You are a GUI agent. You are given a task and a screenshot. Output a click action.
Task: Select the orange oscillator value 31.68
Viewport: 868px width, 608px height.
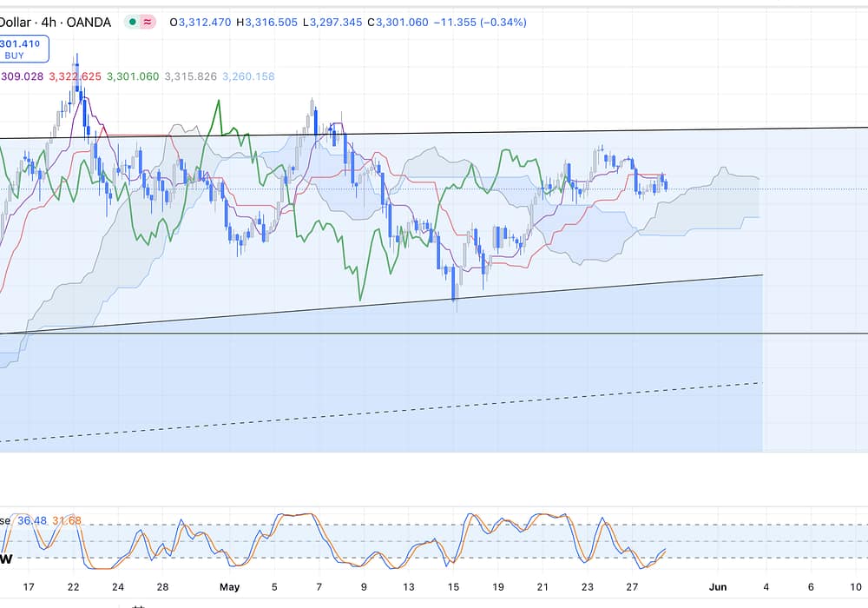pos(66,520)
